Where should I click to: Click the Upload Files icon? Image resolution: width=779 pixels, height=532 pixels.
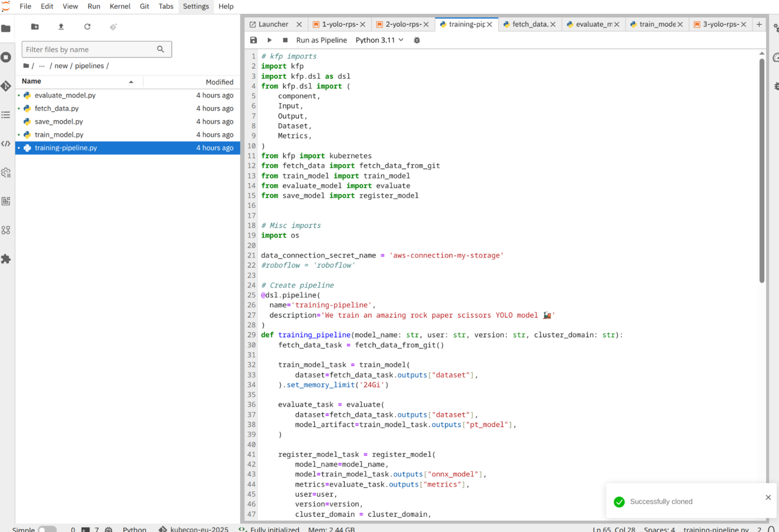61,27
